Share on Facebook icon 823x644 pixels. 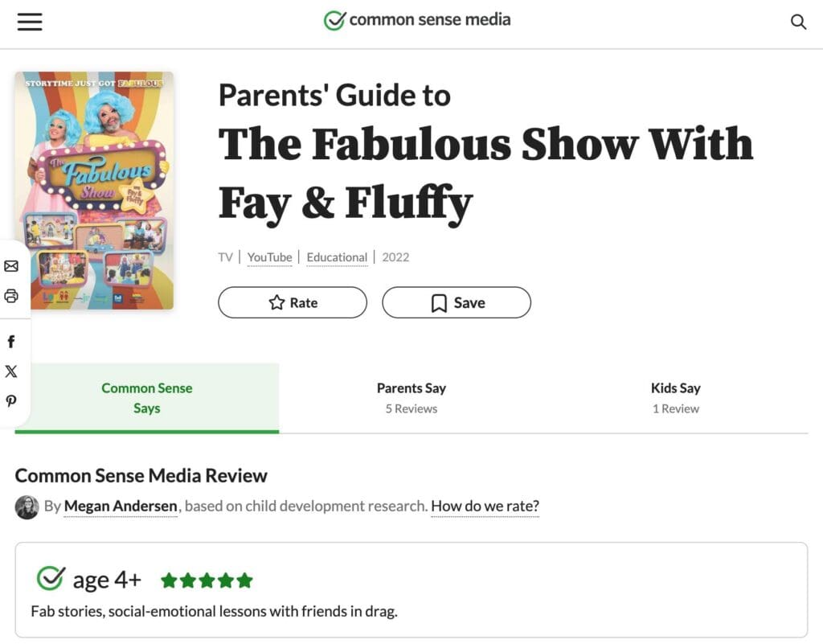[11, 342]
